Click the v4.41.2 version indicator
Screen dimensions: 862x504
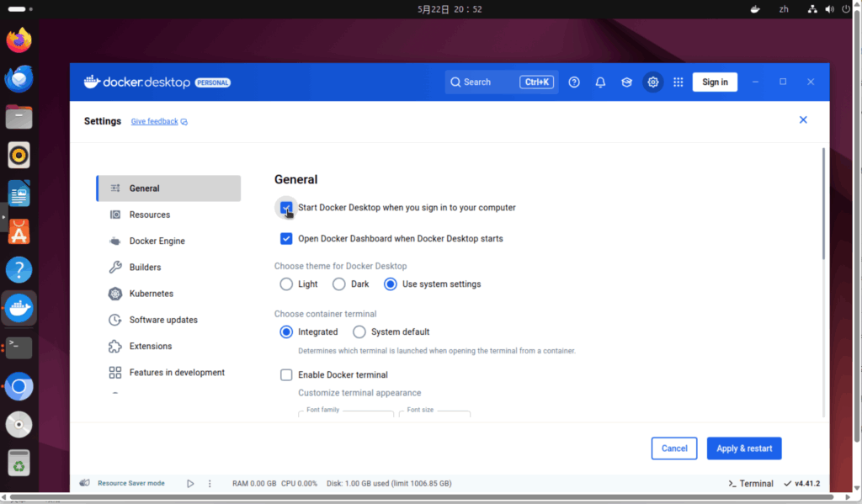coord(801,484)
